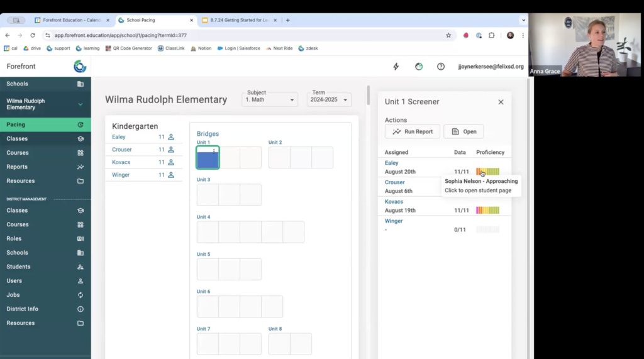
Task: Click the person icon in the Crouser row
Action: (171, 150)
